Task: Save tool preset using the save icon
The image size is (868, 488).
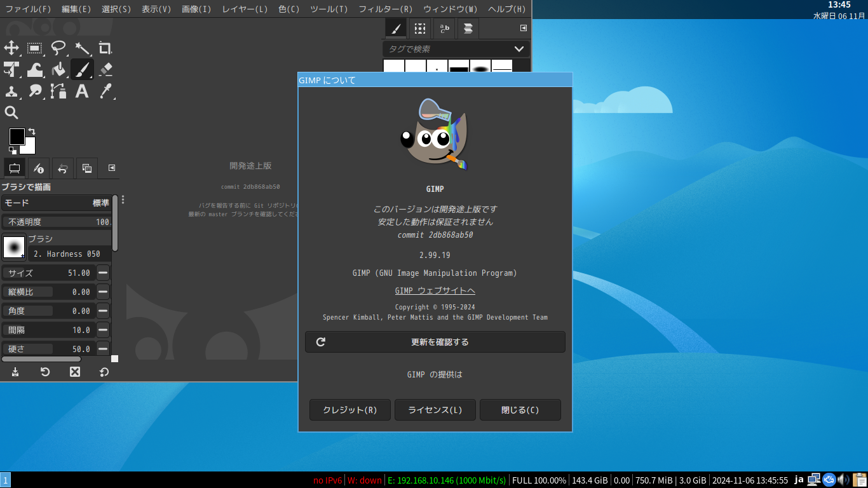Action: point(15,372)
